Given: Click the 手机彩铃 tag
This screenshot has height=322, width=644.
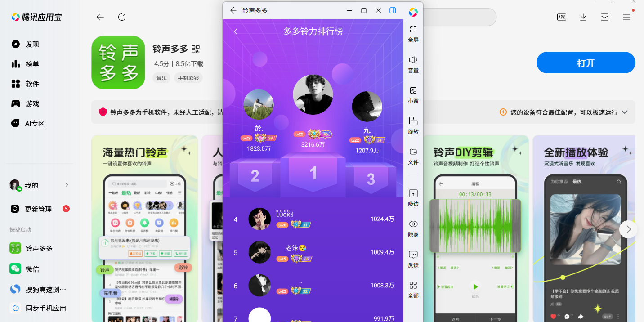Looking at the screenshot, I should [x=188, y=78].
